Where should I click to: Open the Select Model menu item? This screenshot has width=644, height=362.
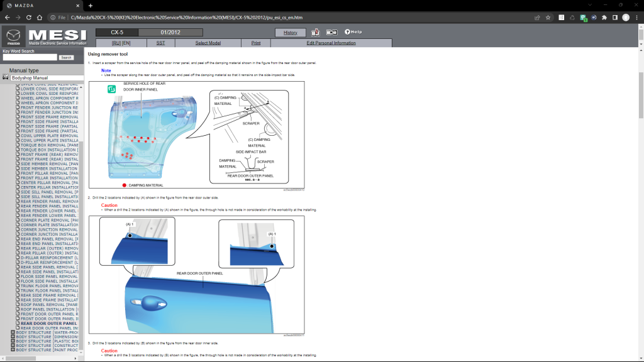208,43
